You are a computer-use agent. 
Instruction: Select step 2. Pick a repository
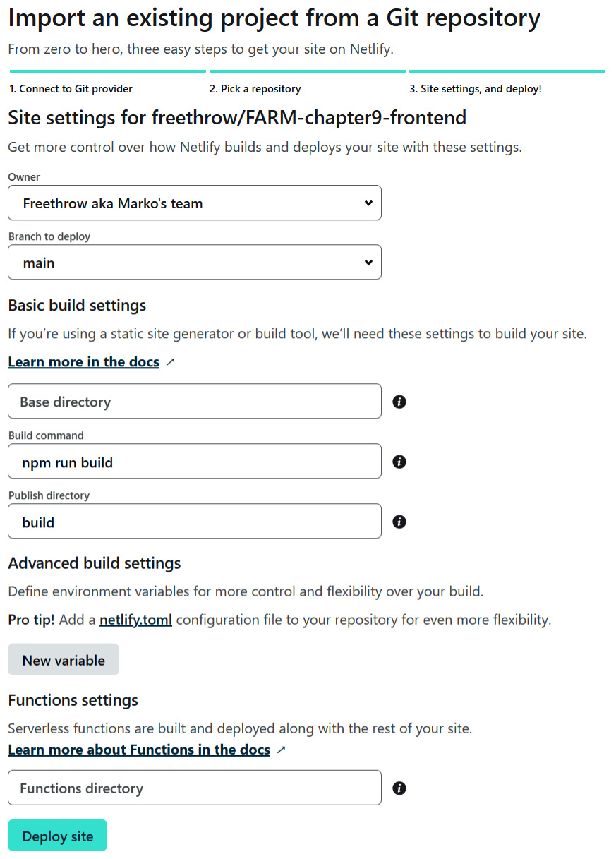[255, 89]
